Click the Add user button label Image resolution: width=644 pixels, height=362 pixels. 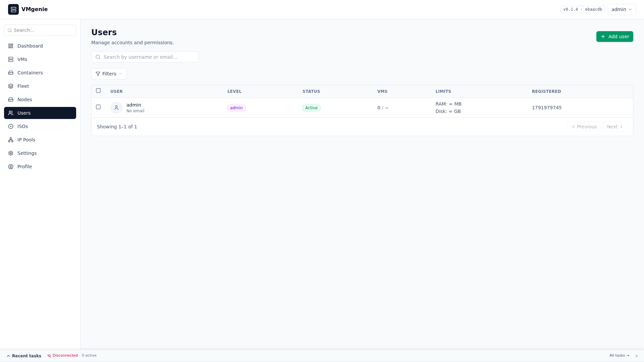(619, 37)
